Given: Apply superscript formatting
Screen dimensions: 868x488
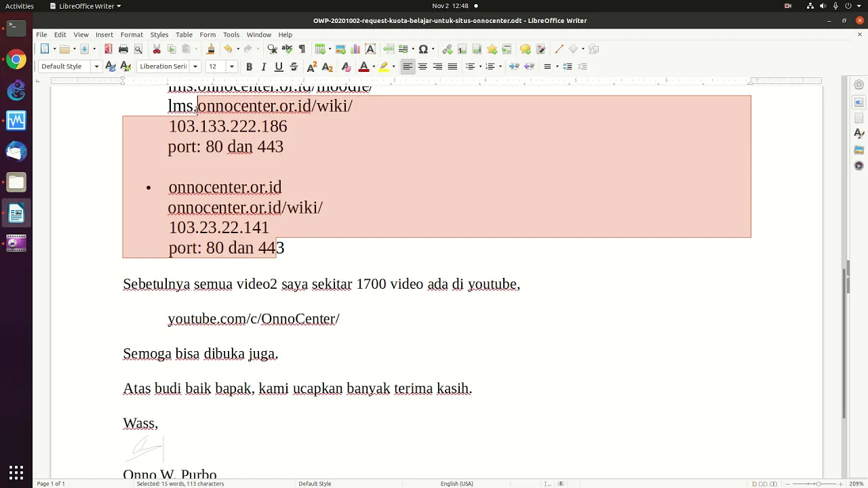Looking at the screenshot, I should (x=312, y=66).
